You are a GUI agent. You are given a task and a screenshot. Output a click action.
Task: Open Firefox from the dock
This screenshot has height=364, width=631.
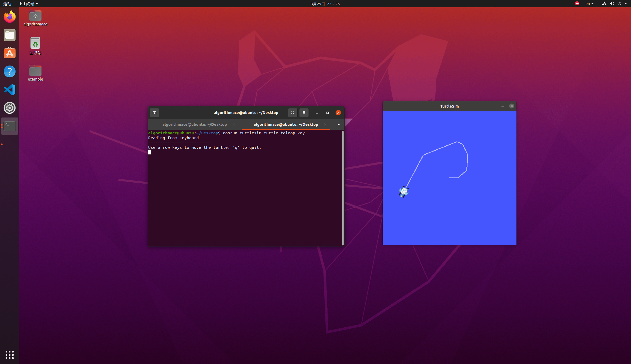click(10, 17)
